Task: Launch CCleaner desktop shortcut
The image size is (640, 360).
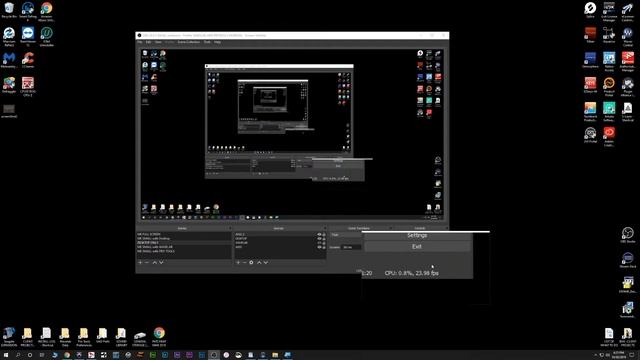Action: 28,60
